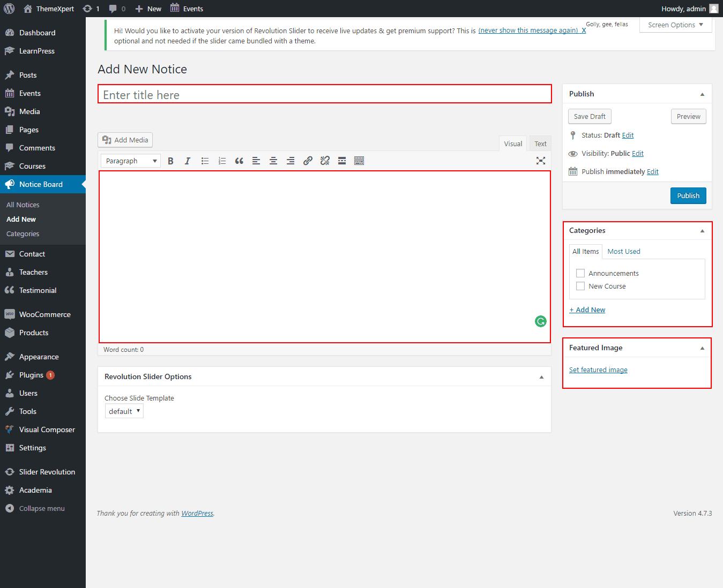Switch to the Text editor tab
The height and width of the screenshot is (588, 723).
point(540,144)
